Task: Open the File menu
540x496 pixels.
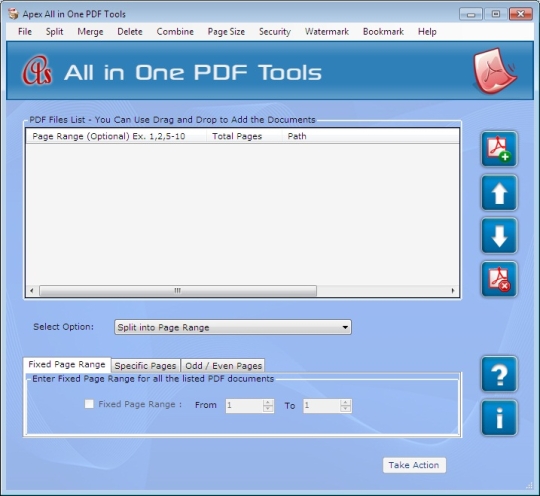Action: tap(25, 32)
